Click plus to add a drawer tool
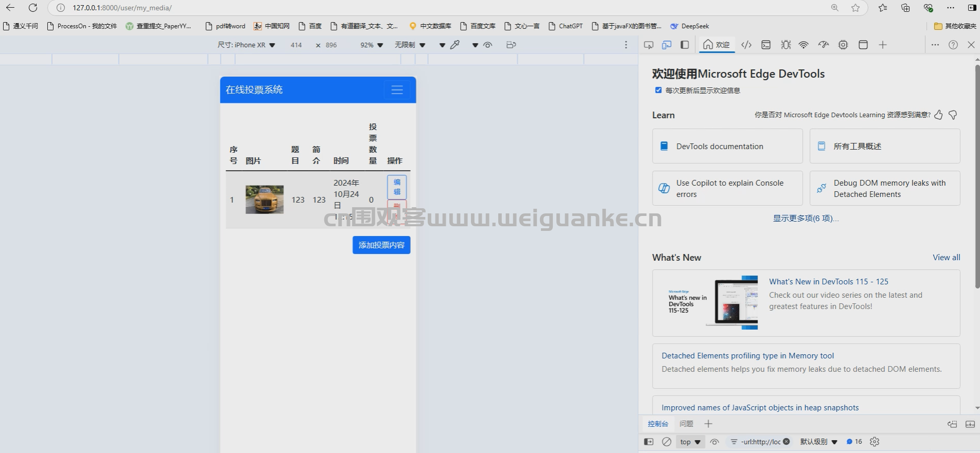This screenshot has height=453, width=980. tap(708, 424)
